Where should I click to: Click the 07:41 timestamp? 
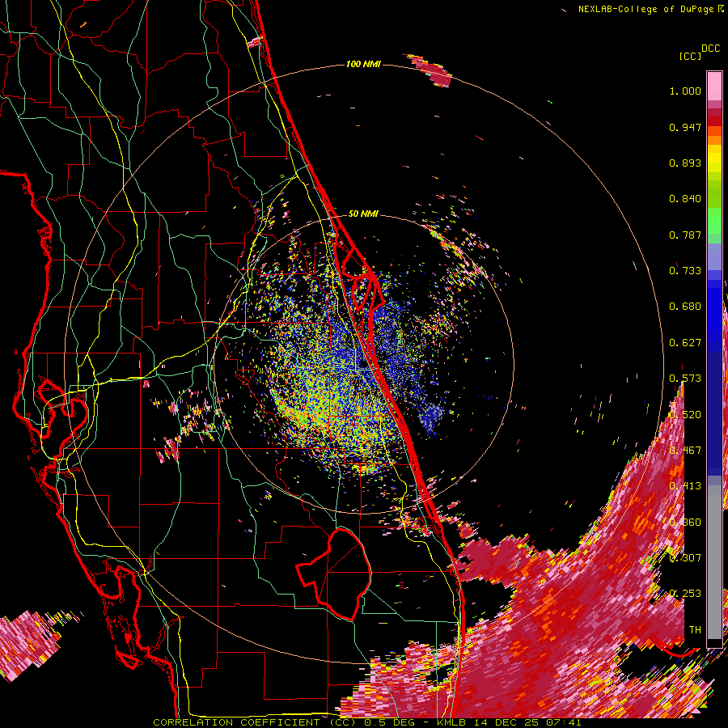pos(564,722)
